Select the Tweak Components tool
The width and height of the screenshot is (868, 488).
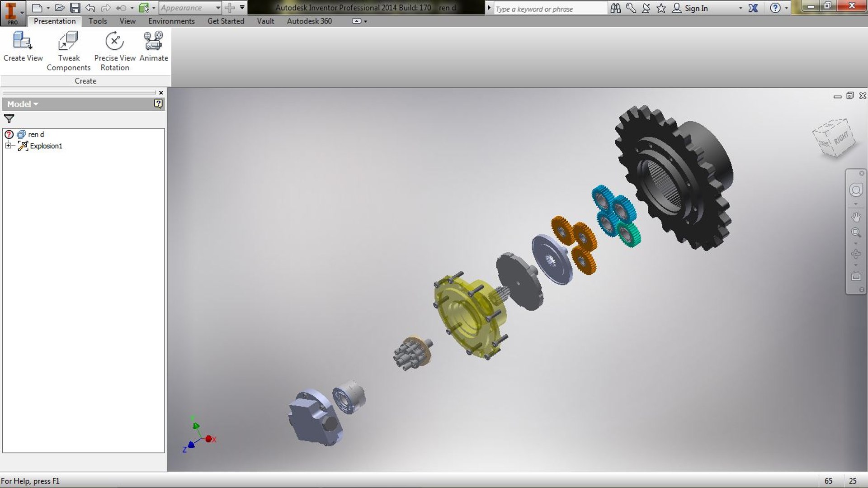click(69, 51)
